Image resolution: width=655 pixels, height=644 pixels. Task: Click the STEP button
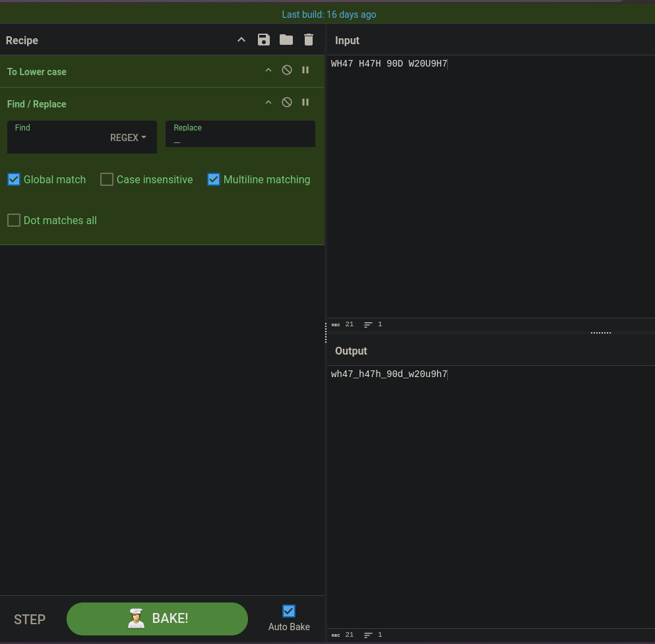point(30,620)
